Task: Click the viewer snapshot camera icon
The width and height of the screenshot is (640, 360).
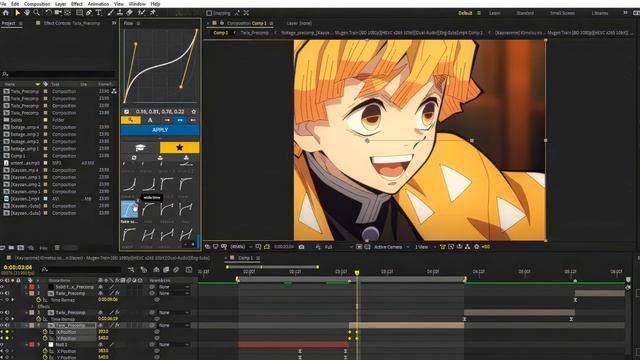Action: coord(301,247)
